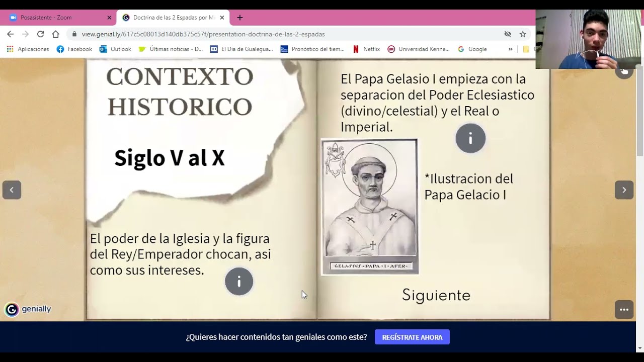
Task: Open a new browser tab
Action: tap(240, 17)
